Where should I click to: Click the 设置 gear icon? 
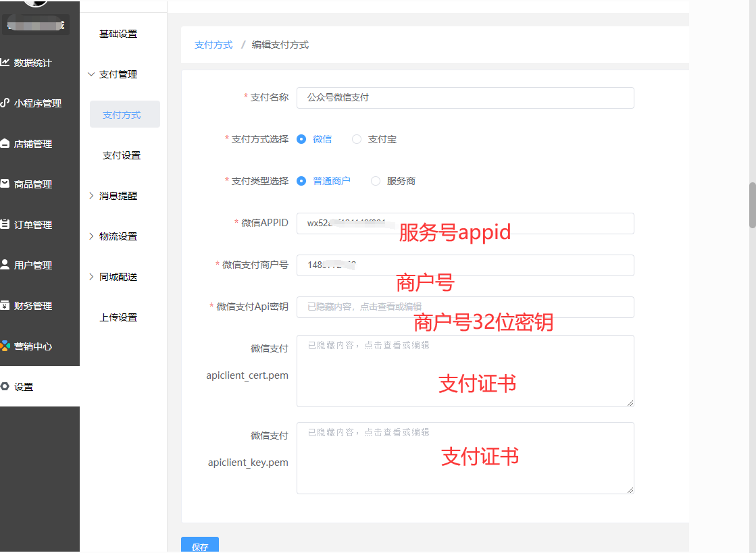pos(5,386)
